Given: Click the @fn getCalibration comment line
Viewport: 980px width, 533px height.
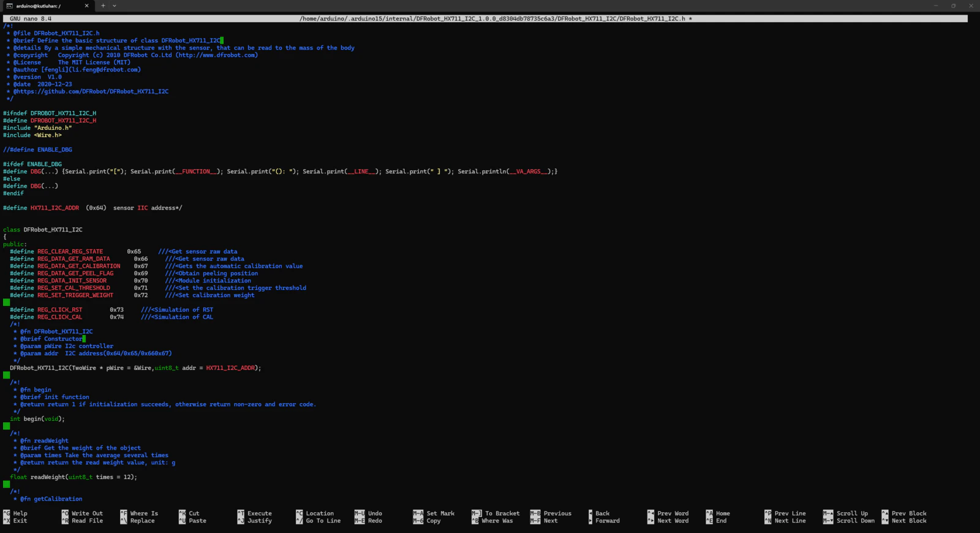Looking at the screenshot, I should click(48, 499).
